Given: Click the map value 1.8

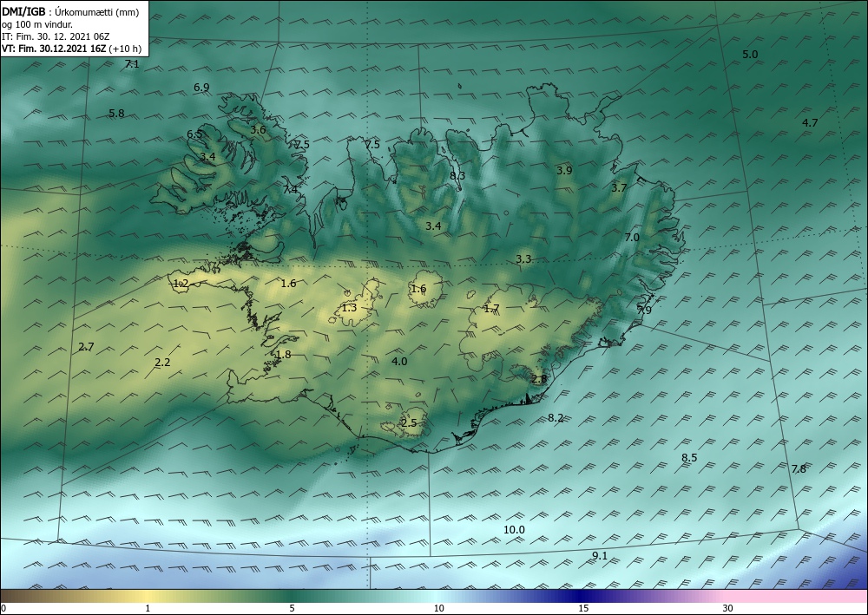Looking at the screenshot, I should 283,355.
